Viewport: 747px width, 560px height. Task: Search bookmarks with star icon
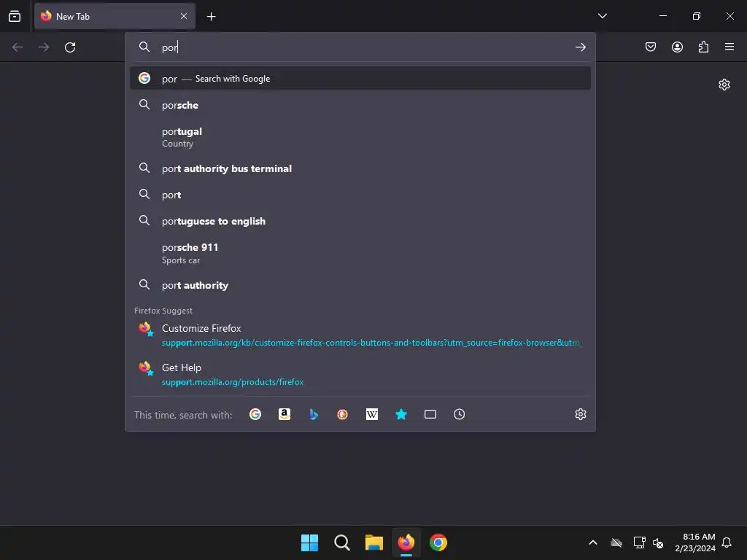coord(401,414)
